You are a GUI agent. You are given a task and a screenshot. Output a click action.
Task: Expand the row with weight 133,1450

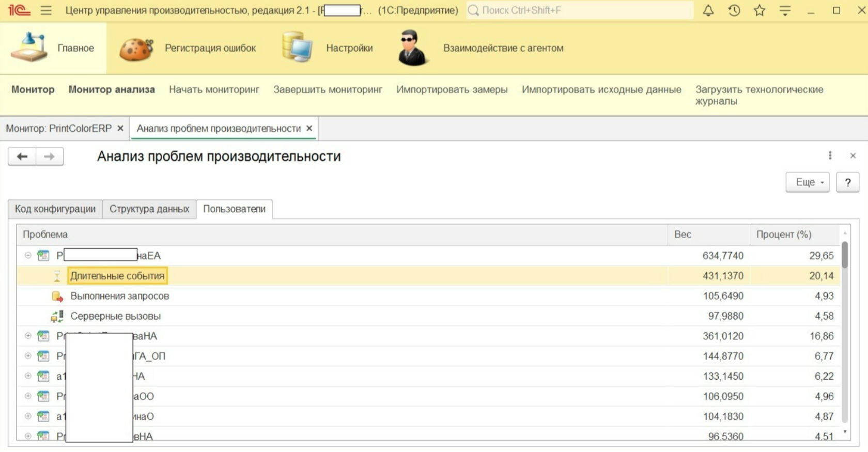pos(28,376)
